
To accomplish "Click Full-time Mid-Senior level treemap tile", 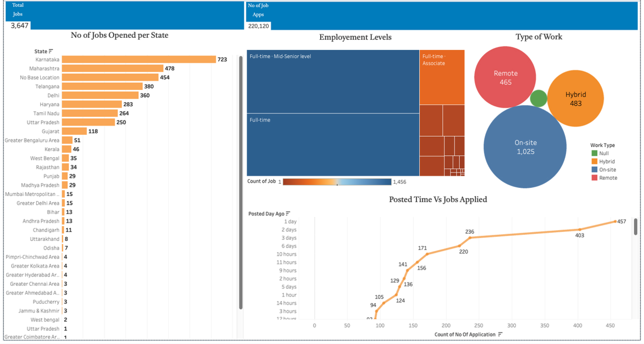I will 333,82.
